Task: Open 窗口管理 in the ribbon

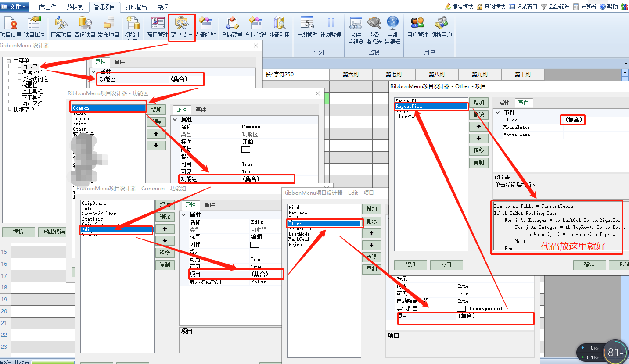Action: tap(158, 27)
